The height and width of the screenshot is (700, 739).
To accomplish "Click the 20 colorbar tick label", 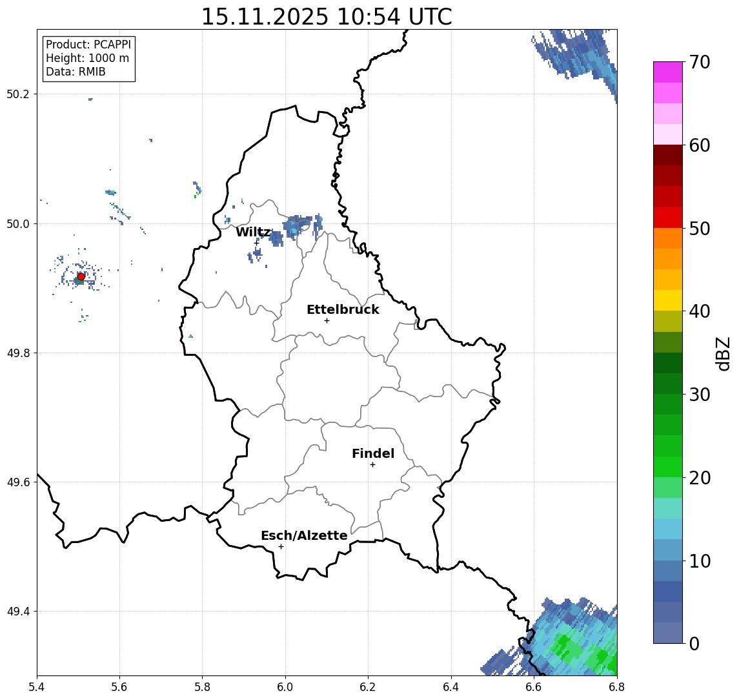I will [x=700, y=477].
